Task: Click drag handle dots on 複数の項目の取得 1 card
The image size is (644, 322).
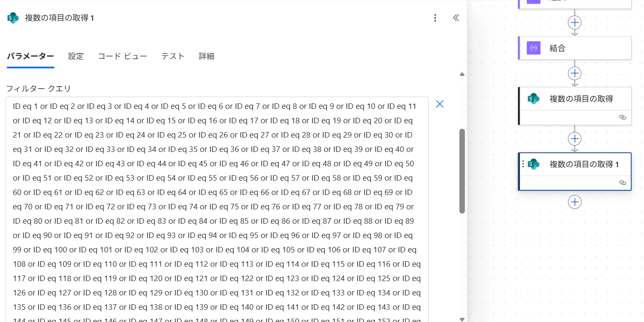Action: 523,164
